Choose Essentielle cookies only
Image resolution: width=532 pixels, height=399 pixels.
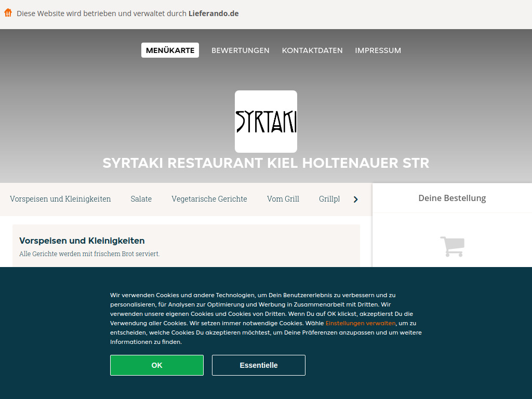coord(258,365)
